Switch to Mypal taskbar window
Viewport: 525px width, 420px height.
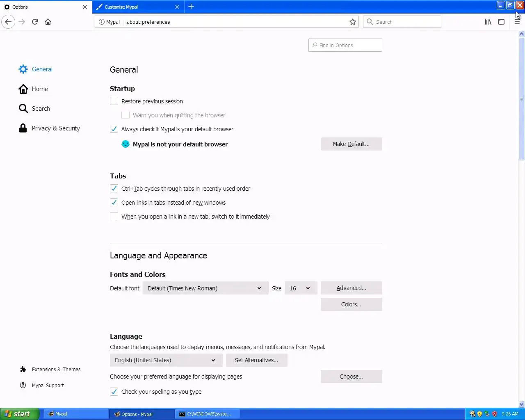point(76,414)
